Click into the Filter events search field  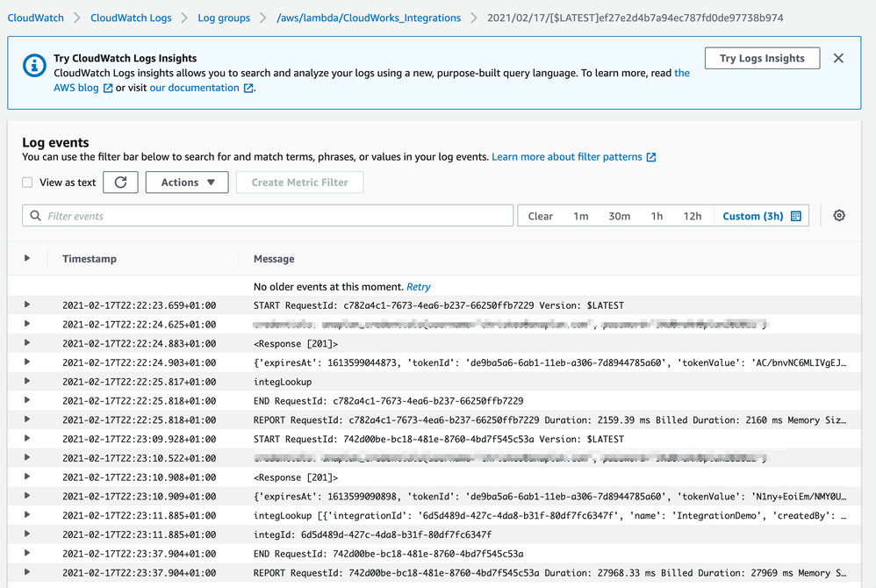pos(268,216)
